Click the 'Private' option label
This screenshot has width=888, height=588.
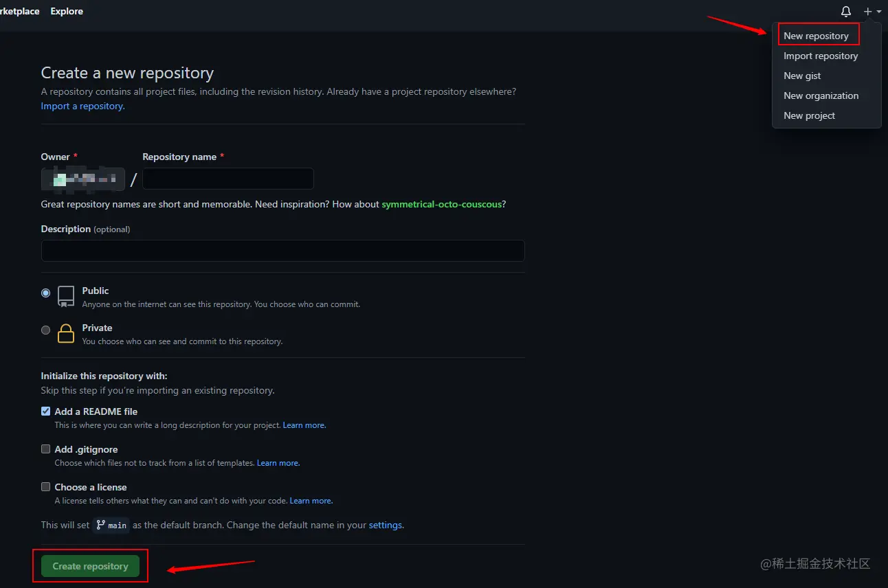[x=97, y=328]
